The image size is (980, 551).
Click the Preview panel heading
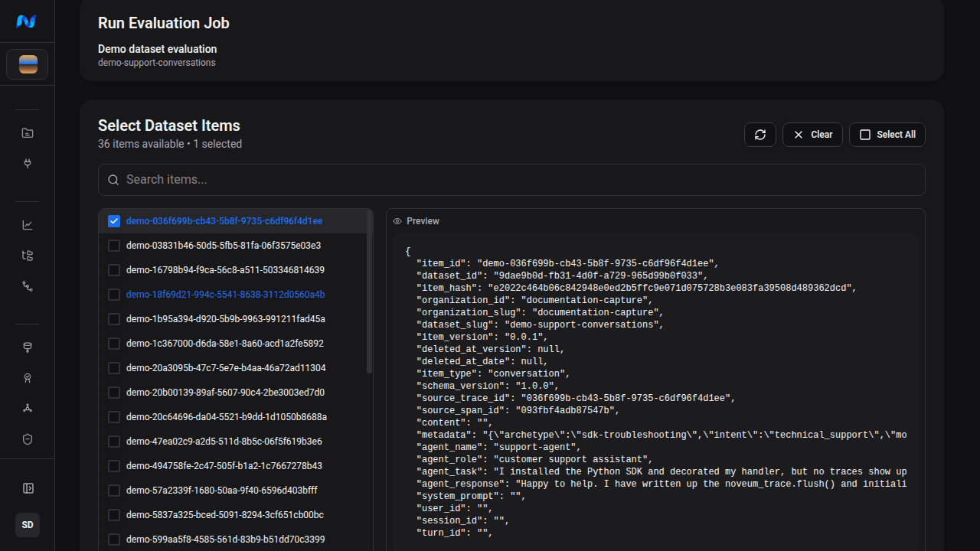423,221
